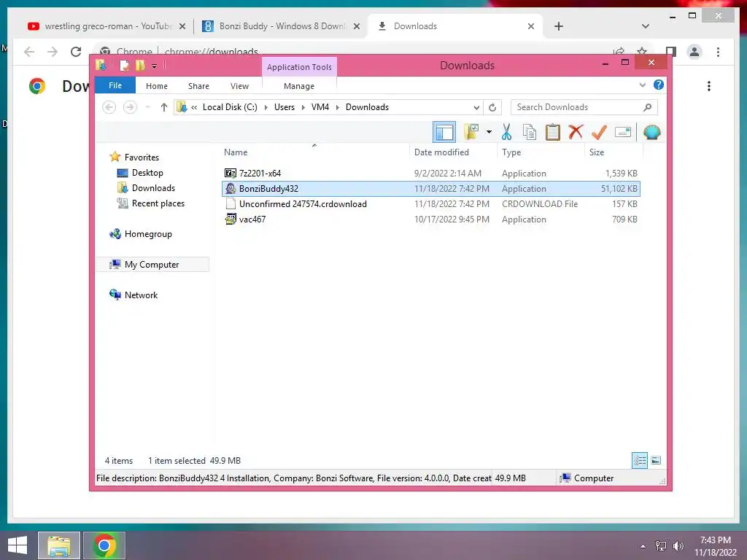Screen dimensions: 747x560
Task: Open the Explorer Help question mark icon
Action: pyautogui.click(x=659, y=85)
